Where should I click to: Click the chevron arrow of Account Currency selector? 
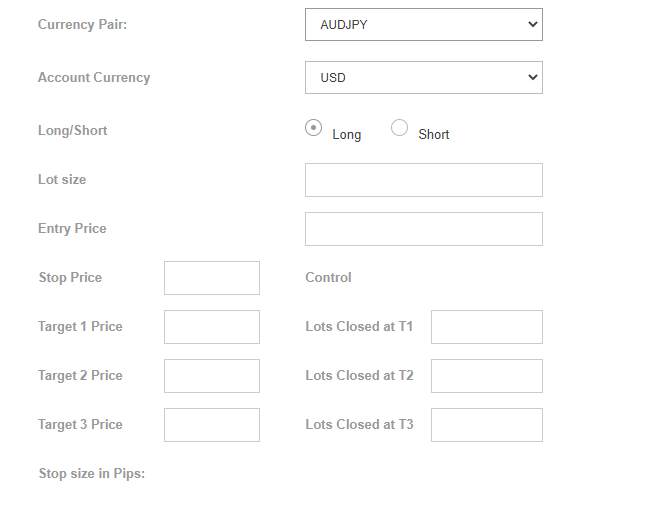[x=533, y=78]
